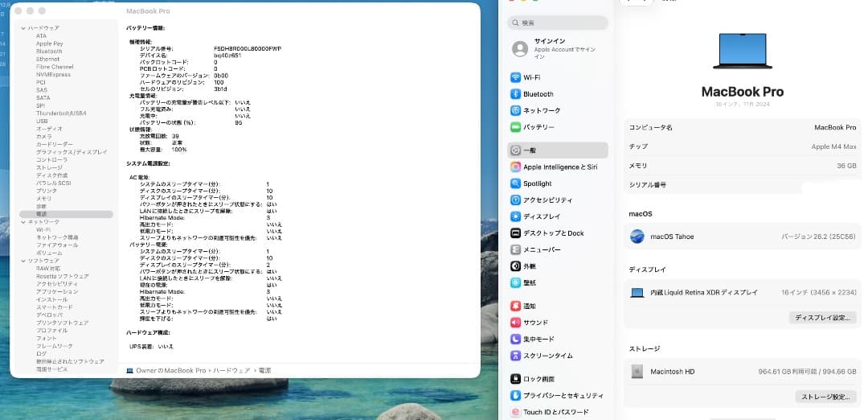Open Apple Intelligence と Siri settings
This screenshot has width=868, height=420.
click(558, 167)
